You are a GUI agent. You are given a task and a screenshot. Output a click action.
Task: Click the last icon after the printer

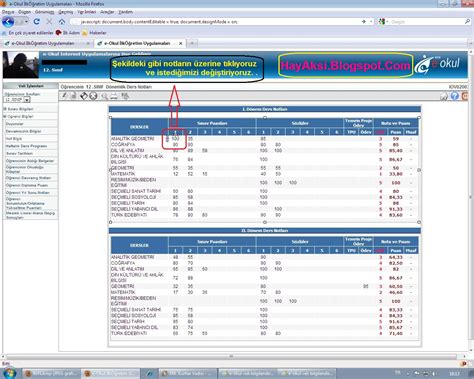(125, 96)
